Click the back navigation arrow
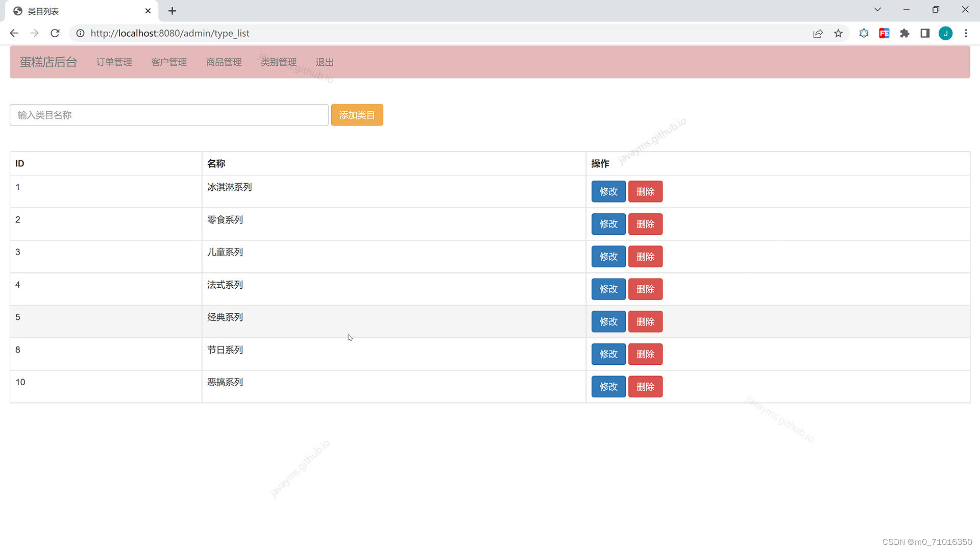 [14, 33]
